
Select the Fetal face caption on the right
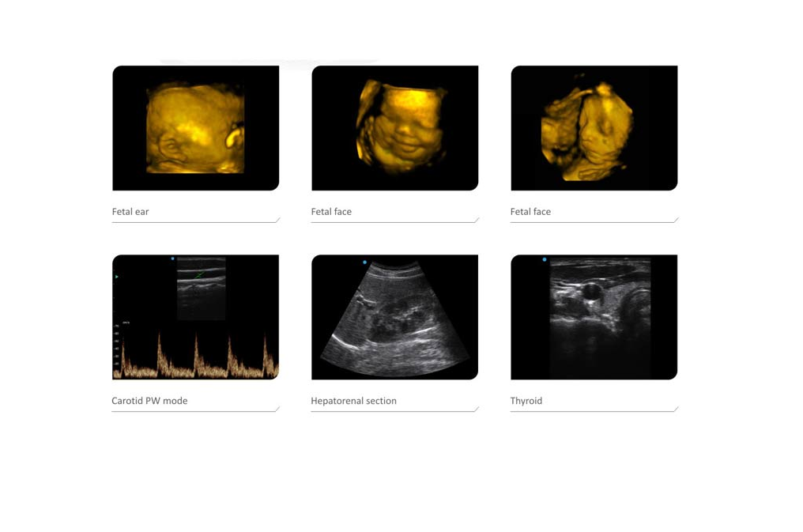click(531, 211)
